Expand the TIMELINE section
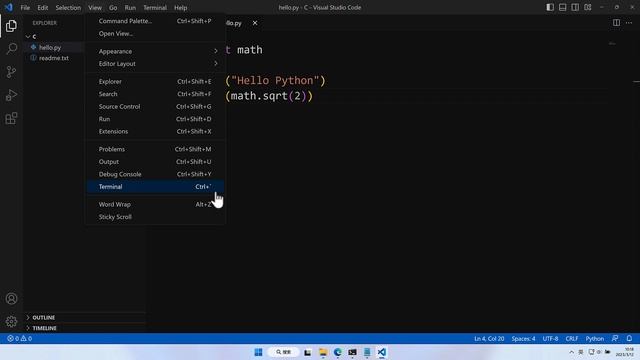 tap(44, 328)
